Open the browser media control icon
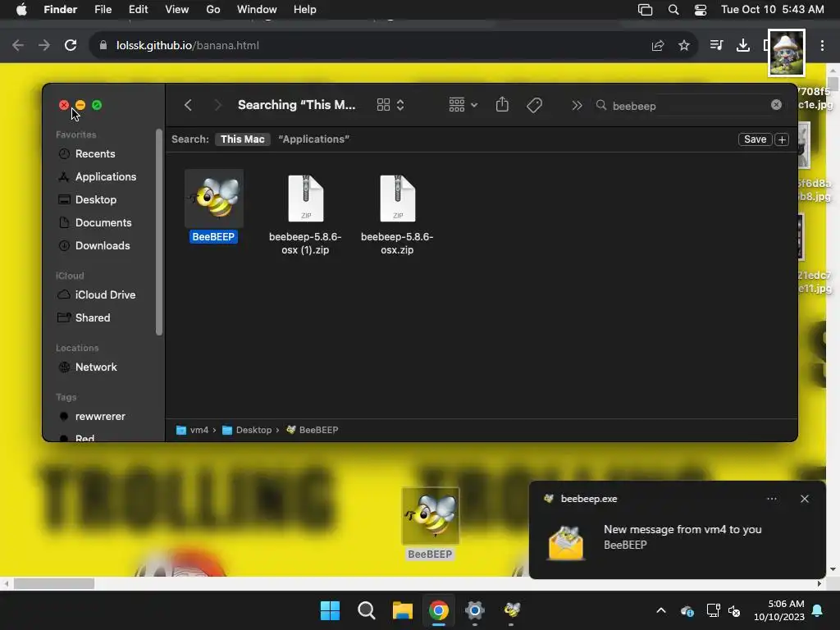 [716, 45]
